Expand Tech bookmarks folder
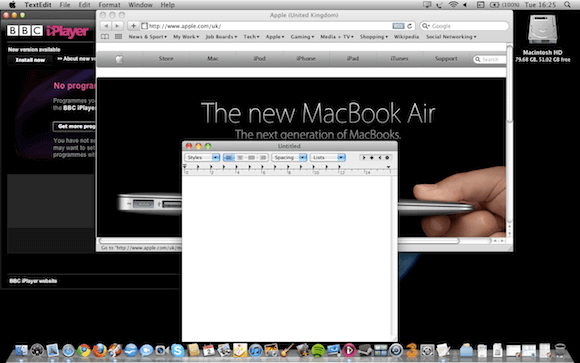The width and height of the screenshot is (580, 363). [x=251, y=37]
